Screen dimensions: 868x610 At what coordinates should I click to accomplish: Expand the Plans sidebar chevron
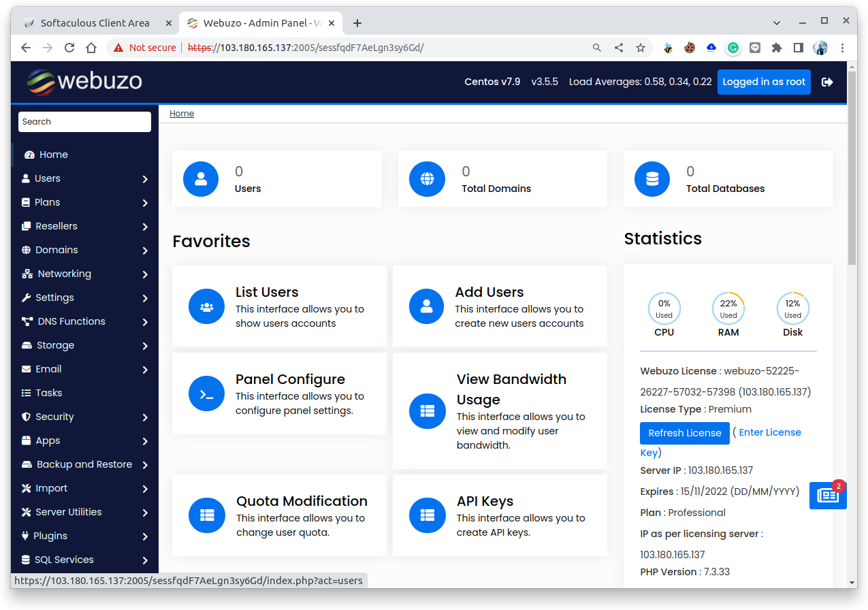(x=145, y=203)
